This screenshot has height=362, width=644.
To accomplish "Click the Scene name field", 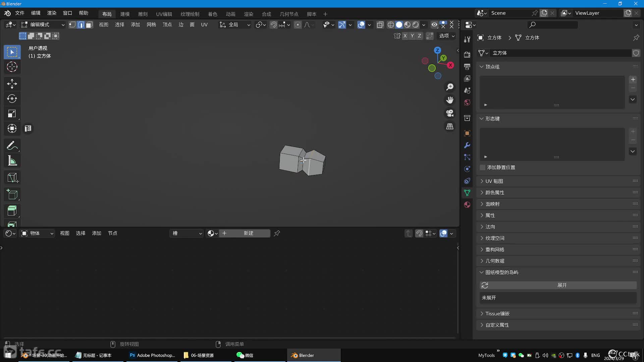I will (510, 13).
